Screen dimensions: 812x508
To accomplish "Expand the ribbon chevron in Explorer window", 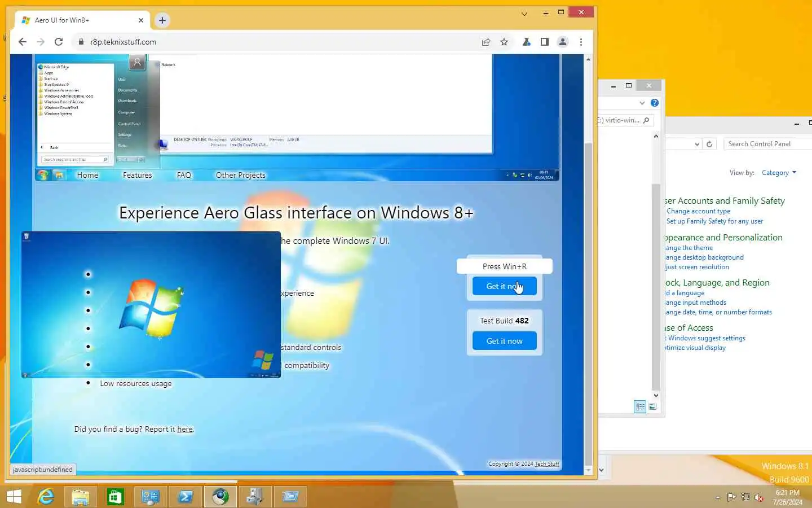I will (x=642, y=103).
